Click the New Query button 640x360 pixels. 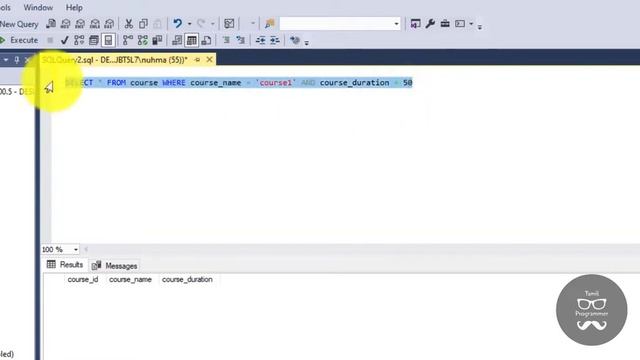19,24
